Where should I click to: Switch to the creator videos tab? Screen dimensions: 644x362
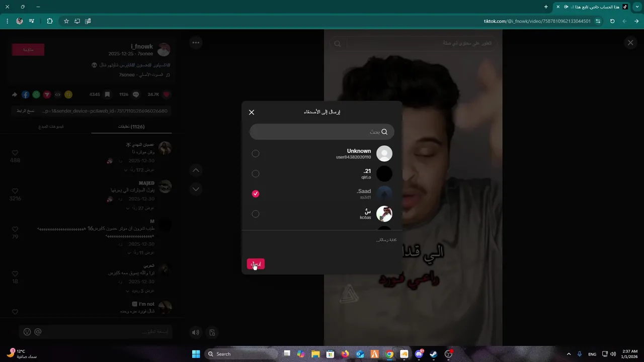tap(51, 127)
